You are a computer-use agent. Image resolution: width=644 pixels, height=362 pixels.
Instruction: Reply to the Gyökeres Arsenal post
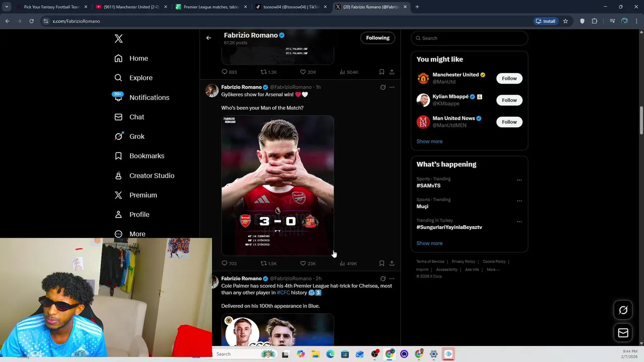(229, 263)
